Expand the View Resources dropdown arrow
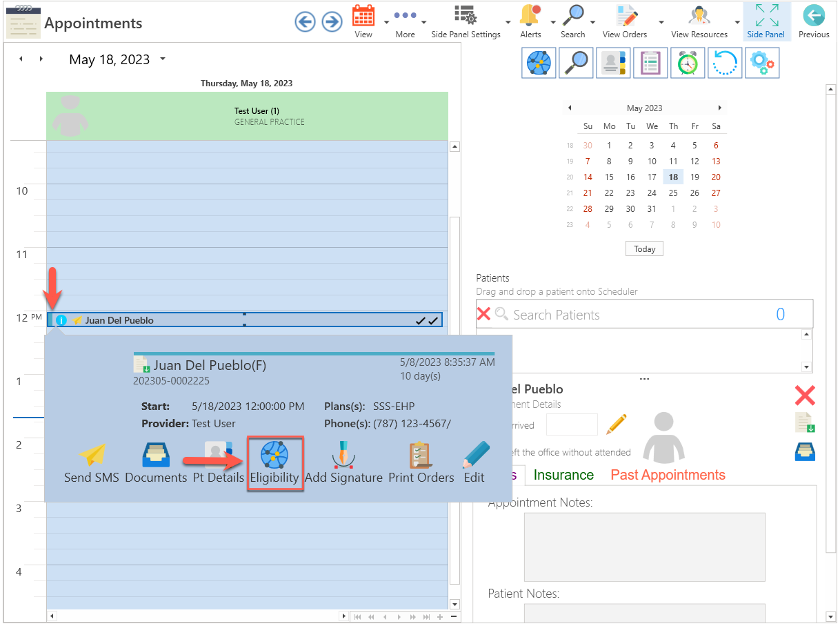The width and height of the screenshot is (840, 626). [737, 22]
